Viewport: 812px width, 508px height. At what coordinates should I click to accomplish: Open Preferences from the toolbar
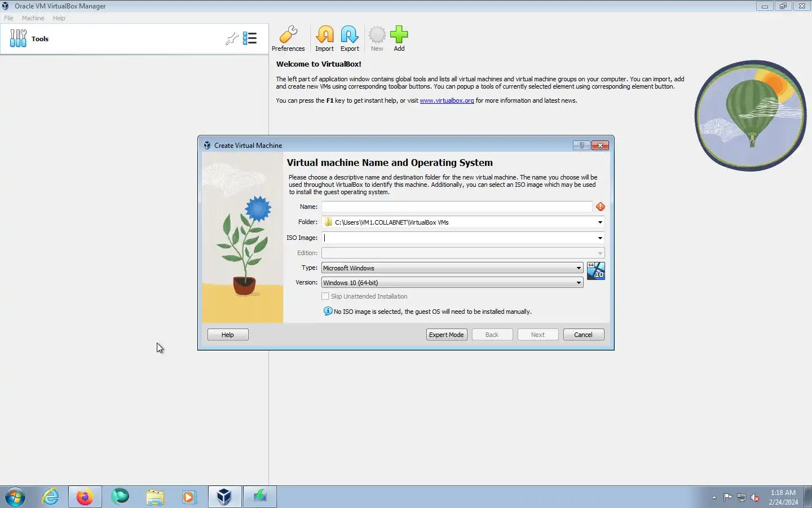288,39
